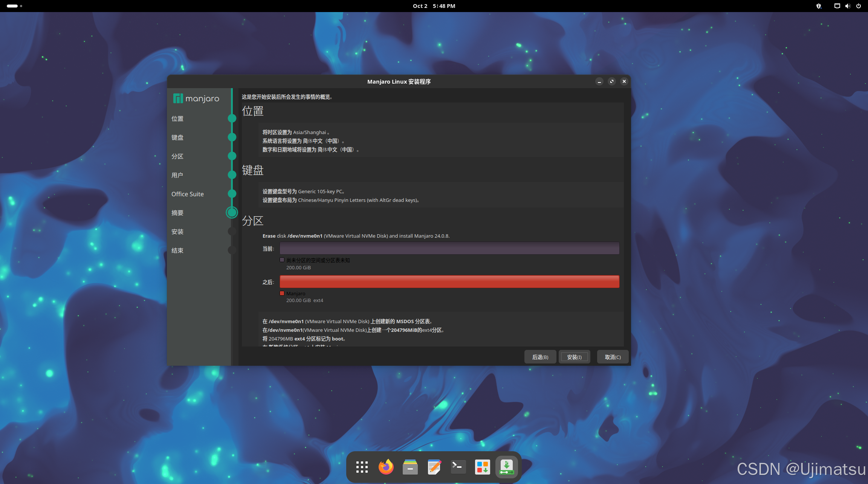Select the 分区 step in sidebar

click(x=177, y=156)
